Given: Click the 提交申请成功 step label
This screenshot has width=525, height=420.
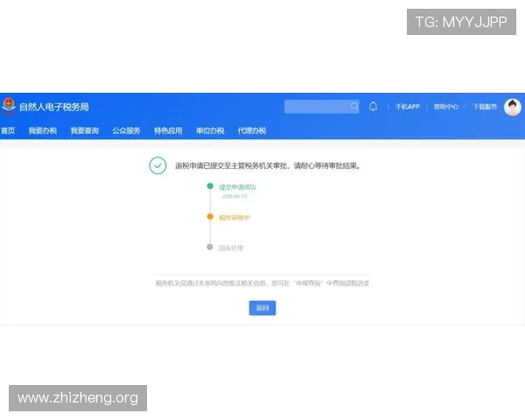Looking at the screenshot, I should [237, 187].
